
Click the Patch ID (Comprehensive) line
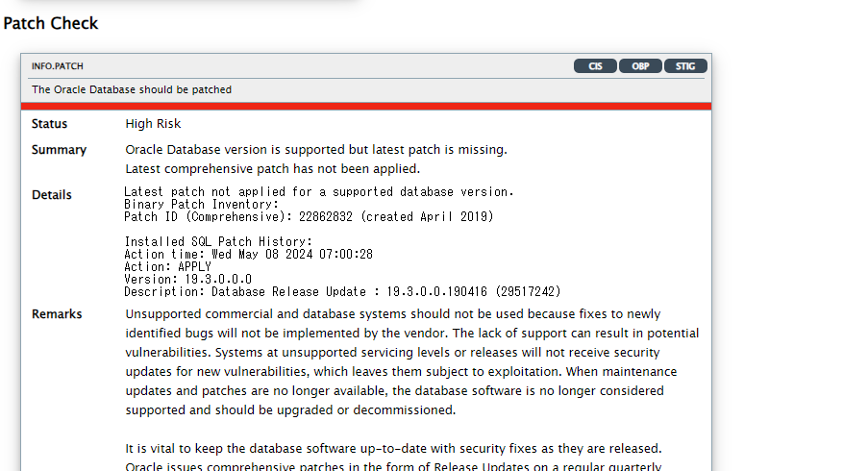[309, 217]
